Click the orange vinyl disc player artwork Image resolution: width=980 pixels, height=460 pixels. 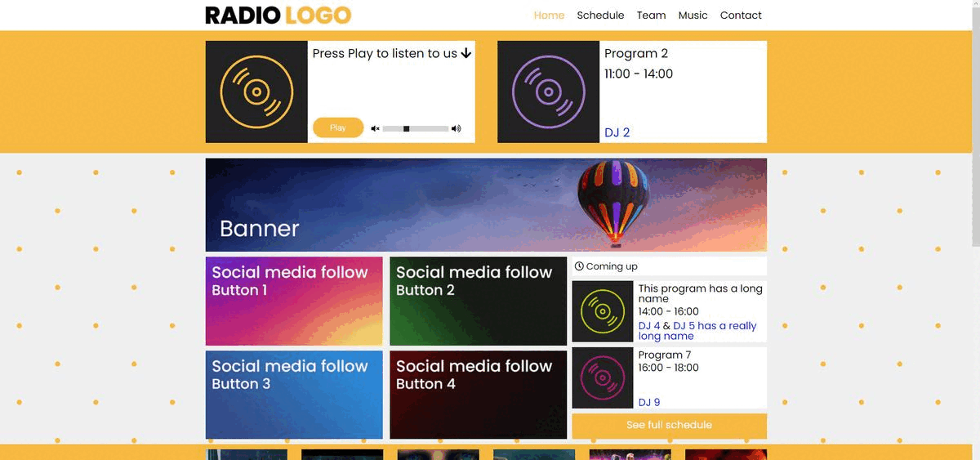[x=256, y=92]
